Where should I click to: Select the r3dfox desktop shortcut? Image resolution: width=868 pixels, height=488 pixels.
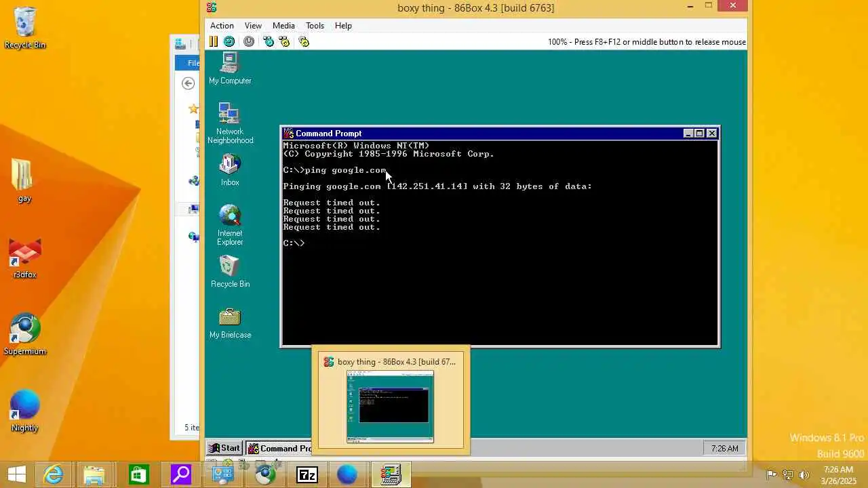24,258
